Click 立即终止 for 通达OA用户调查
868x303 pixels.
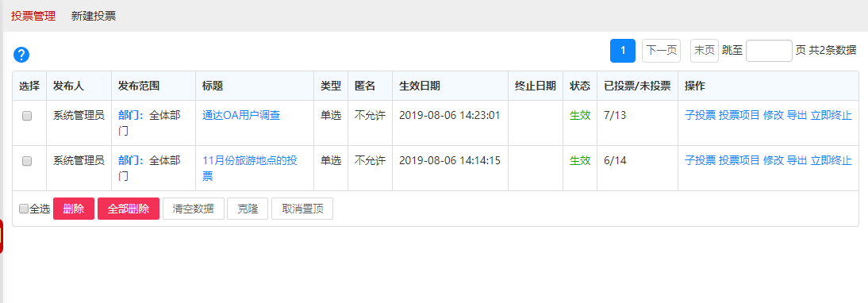click(831, 116)
